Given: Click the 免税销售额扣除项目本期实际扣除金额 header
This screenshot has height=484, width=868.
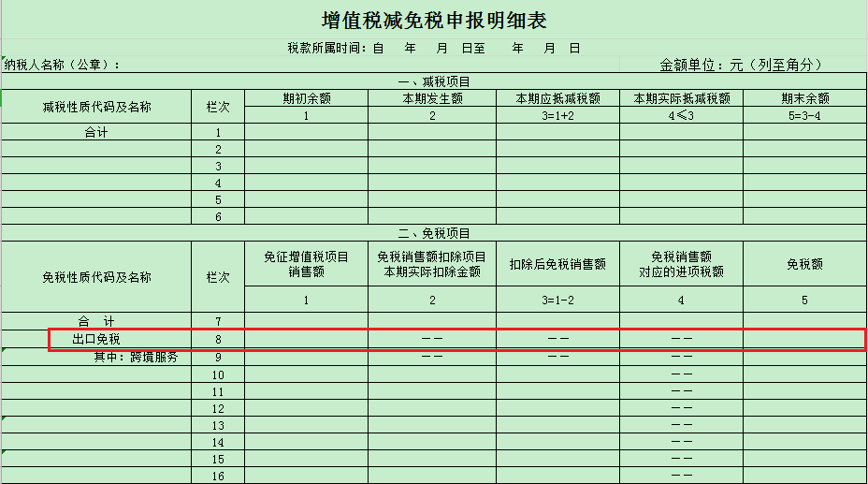Looking at the screenshot, I should (x=432, y=264).
